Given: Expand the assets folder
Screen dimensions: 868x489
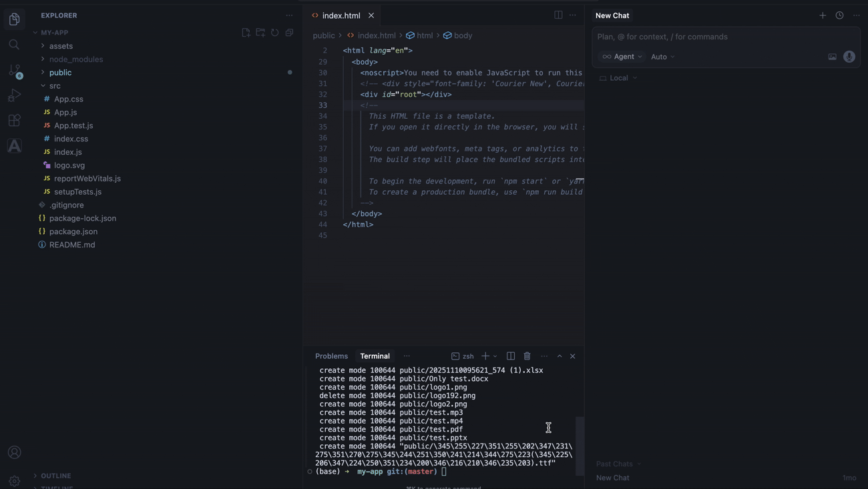Looking at the screenshot, I should (x=61, y=46).
